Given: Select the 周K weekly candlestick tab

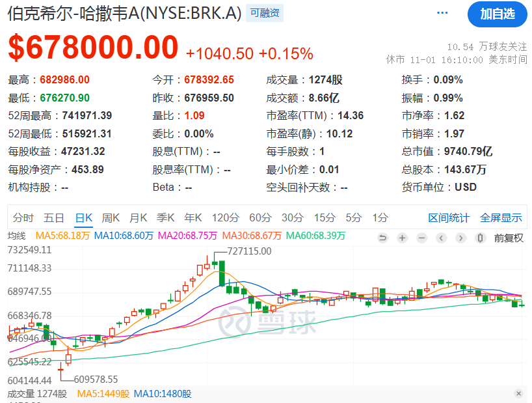Looking at the screenshot, I should click(x=111, y=217).
